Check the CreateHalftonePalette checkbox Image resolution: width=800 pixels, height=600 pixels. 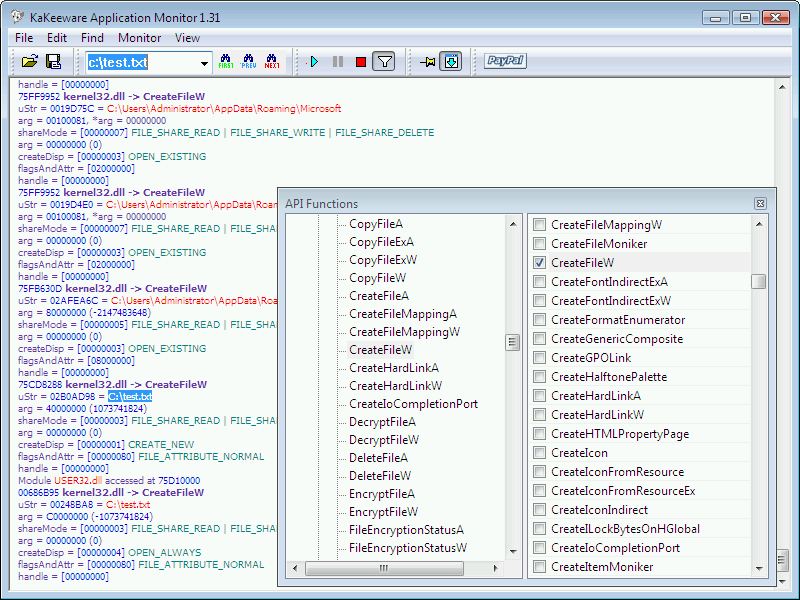pyautogui.click(x=539, y=377)
